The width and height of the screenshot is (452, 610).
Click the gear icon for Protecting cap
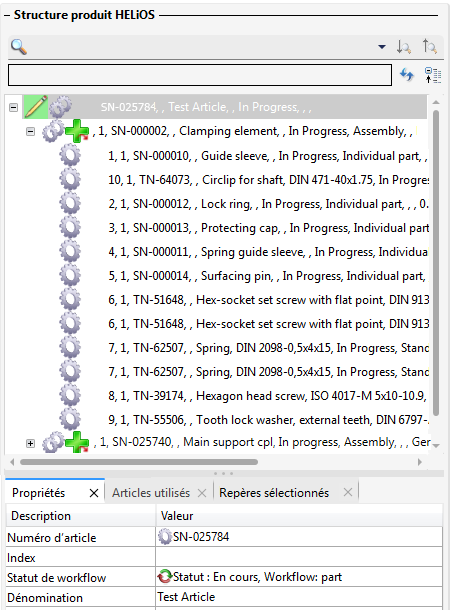point(70,228)
